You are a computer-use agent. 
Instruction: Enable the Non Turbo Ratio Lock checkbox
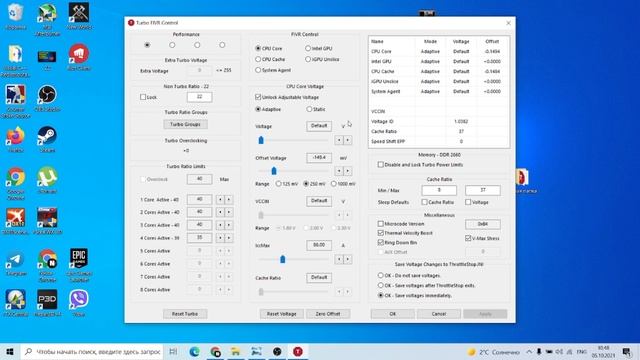[x=143, y=97]
